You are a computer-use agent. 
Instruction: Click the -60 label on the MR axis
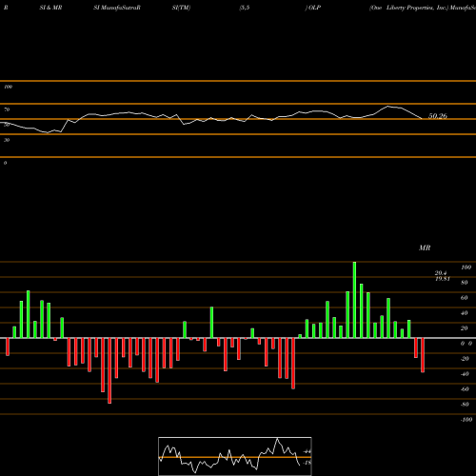tap(465, 389)
